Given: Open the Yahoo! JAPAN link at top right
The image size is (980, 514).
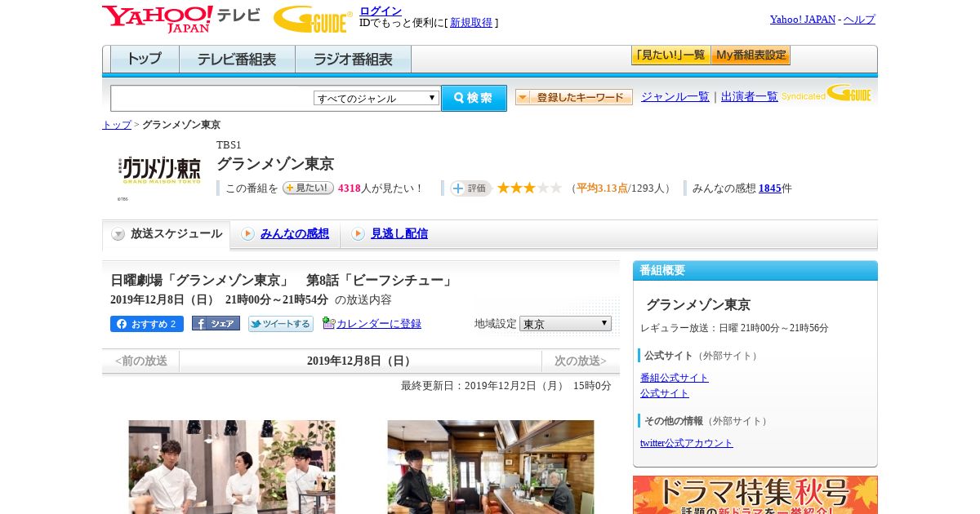Looking at the screenshot, I should point(803,20).
